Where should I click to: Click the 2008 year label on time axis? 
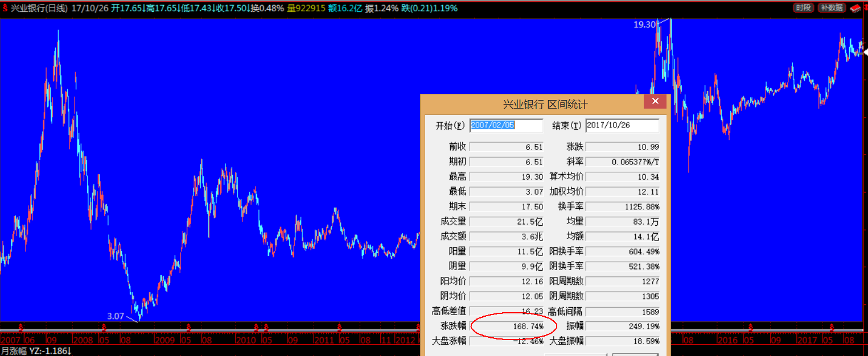(x=83, y=340)
